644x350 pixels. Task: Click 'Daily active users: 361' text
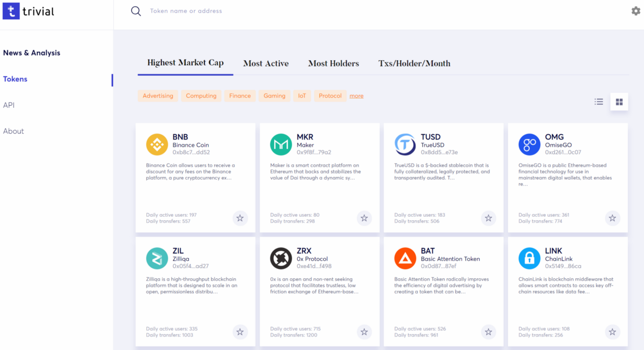(544, 215)
